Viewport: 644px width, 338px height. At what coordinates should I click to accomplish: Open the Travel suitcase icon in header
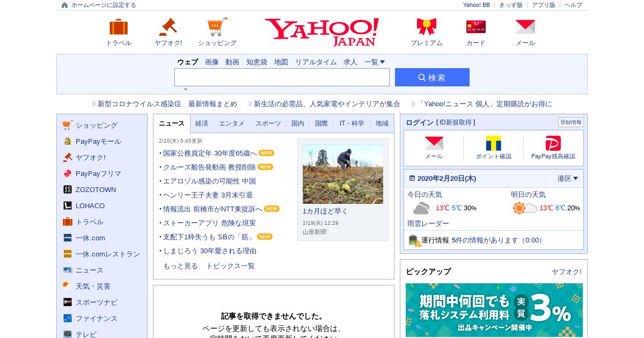point(119,27)
